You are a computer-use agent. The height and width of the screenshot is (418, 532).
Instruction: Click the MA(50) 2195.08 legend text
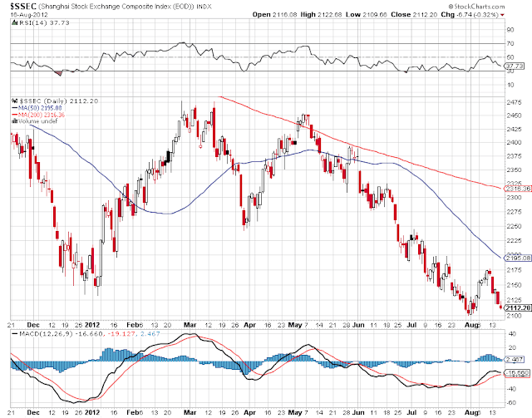41,108
